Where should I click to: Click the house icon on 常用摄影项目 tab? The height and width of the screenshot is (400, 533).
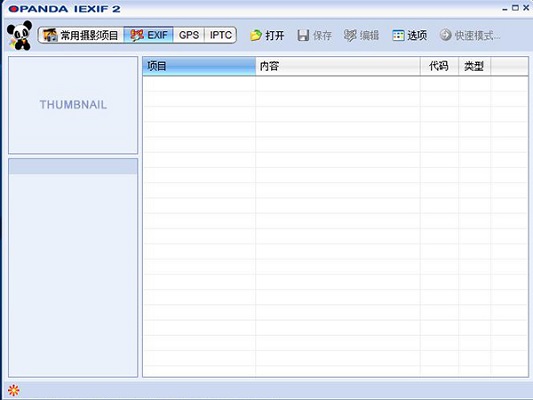(x=50, y=35)
